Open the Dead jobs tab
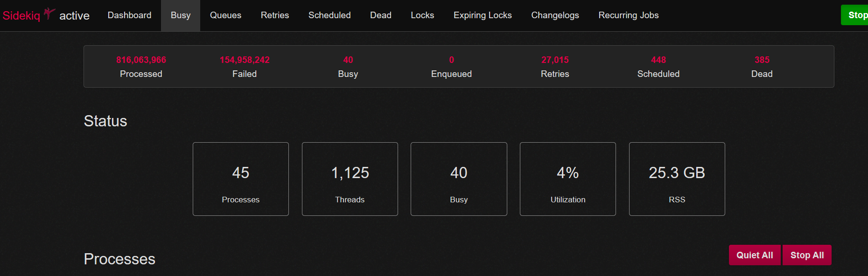The image size is (868, 276). (x=380, y=15)
